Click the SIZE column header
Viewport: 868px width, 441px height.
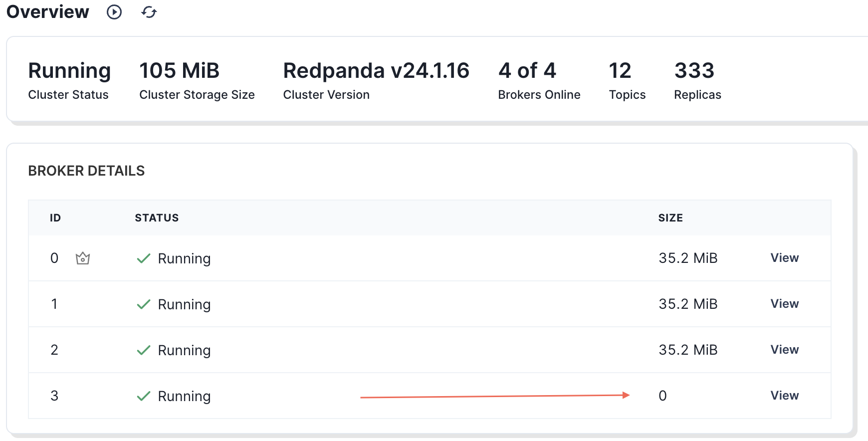pyautogui.click(x=670, y=218)
